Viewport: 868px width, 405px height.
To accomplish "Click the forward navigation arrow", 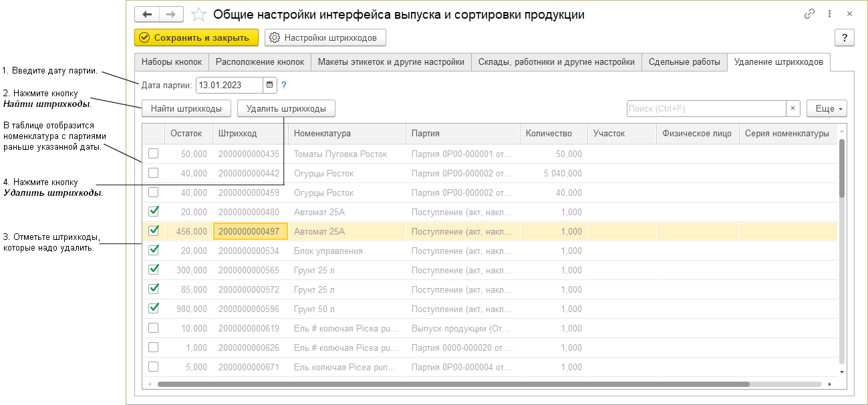I will (171, 14).
